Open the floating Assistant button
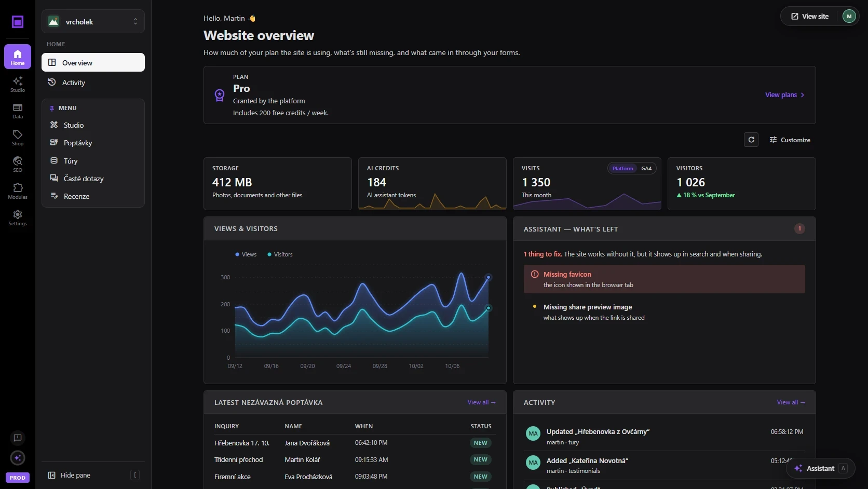868x489 pixels. point(821,468)
